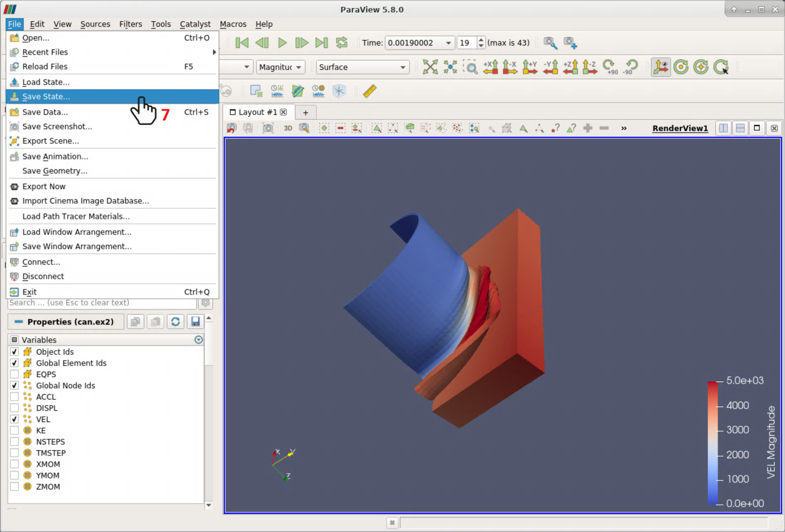The width and height of the screenshot is (785, 532).
Task: Split render view horizontally
Action: point(723,128)
